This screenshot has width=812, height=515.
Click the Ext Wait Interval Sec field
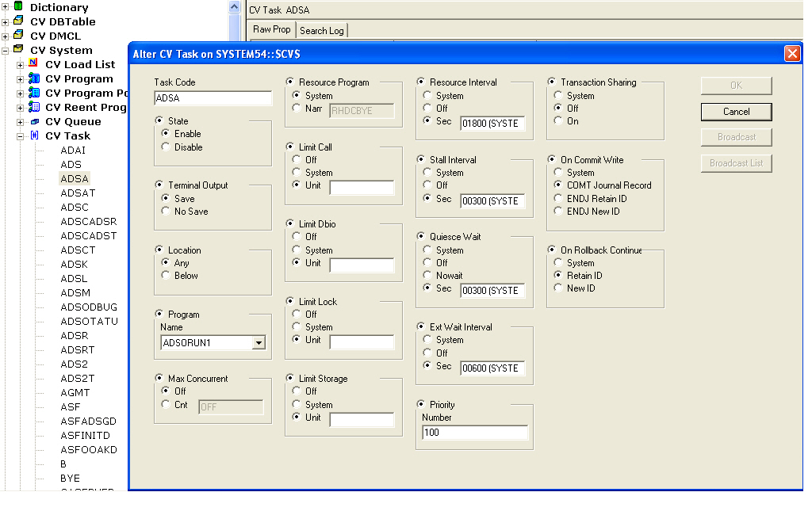[492, 368]
